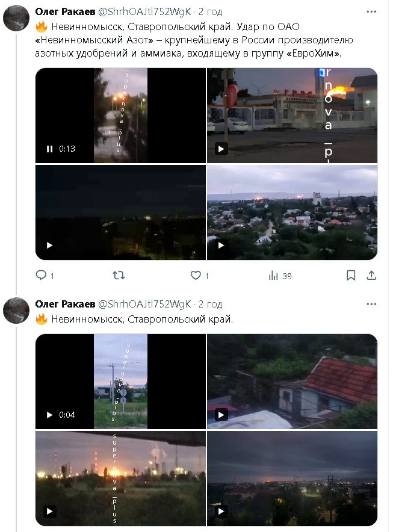Pause the playing video at 0:13
Image resolution: width=393 pixels, height=532 pixels.
(49, 149)
